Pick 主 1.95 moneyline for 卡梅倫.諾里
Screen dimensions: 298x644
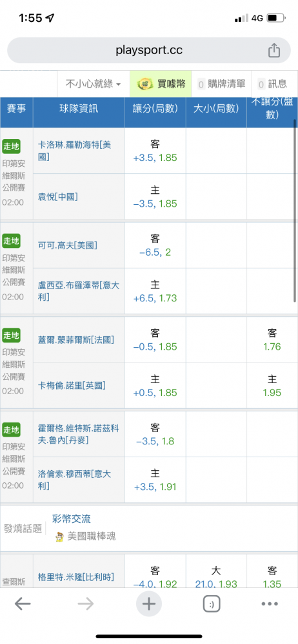(x=272, y=386)
